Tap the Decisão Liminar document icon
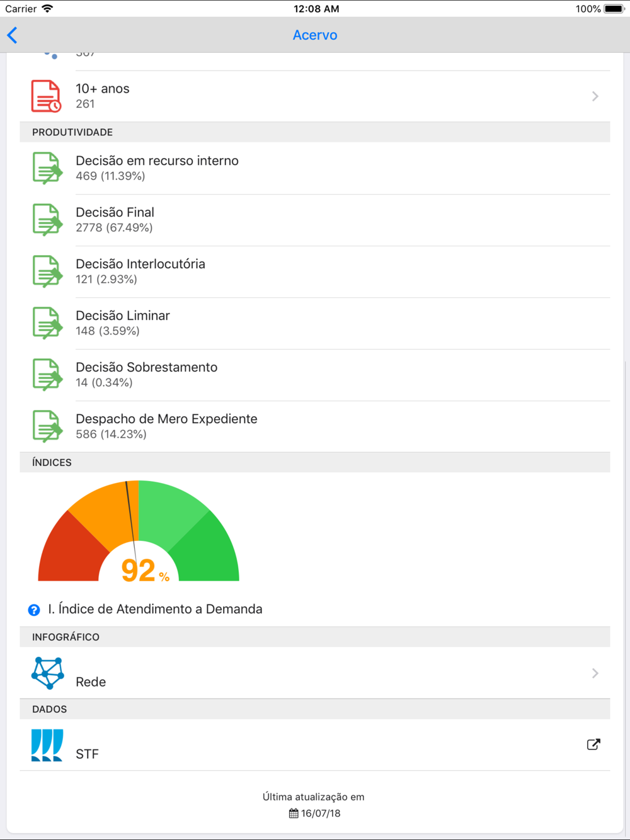 [x=48, y=323]
